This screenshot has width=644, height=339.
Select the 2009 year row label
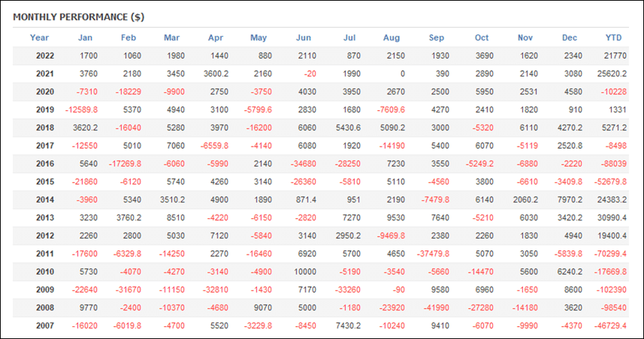pyautogui.click(x=45, y=290)
